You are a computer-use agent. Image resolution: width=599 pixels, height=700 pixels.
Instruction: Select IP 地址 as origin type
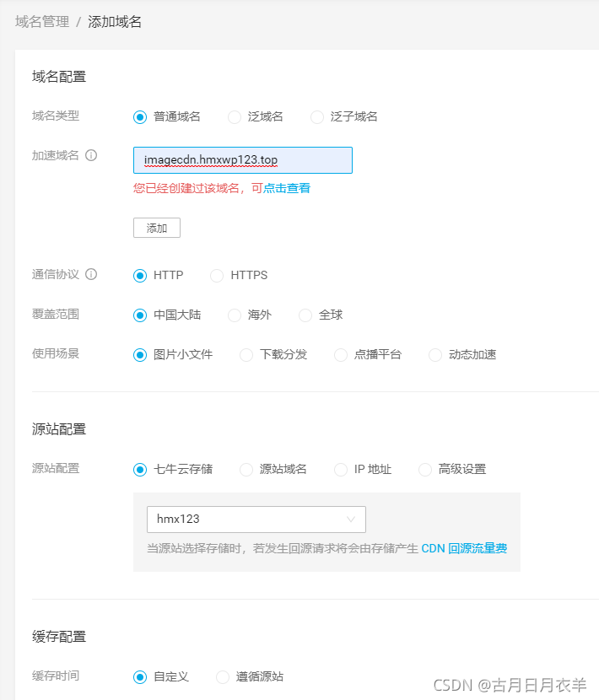pyautogui.click(x=340, y=469)
